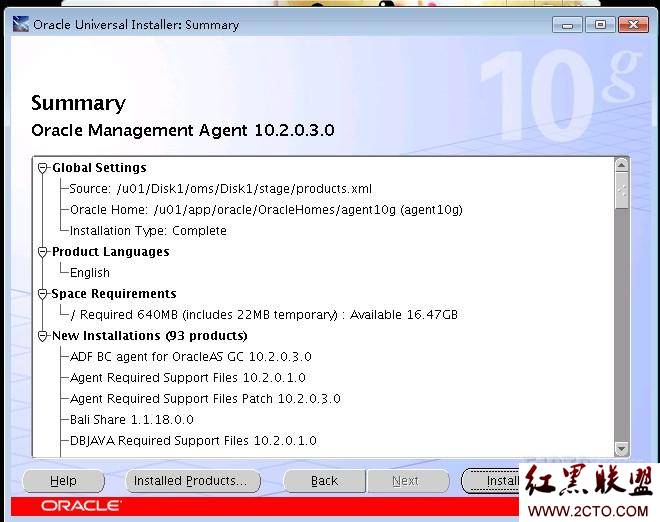
Task: Select the Source products.xml path entry
Action: click(220, 189)
